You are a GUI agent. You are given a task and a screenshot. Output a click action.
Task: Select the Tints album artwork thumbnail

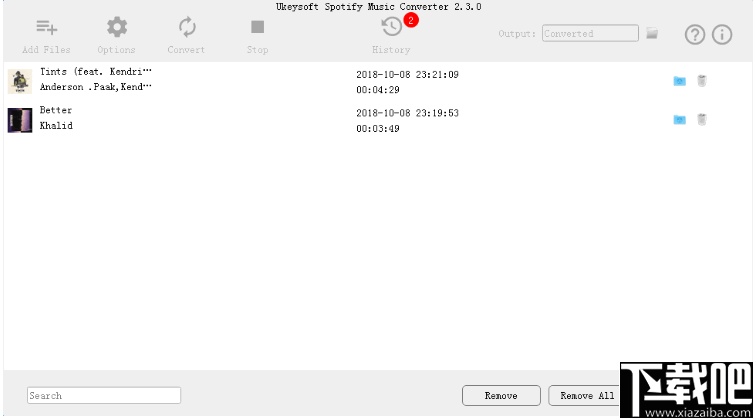coord(20,81)
